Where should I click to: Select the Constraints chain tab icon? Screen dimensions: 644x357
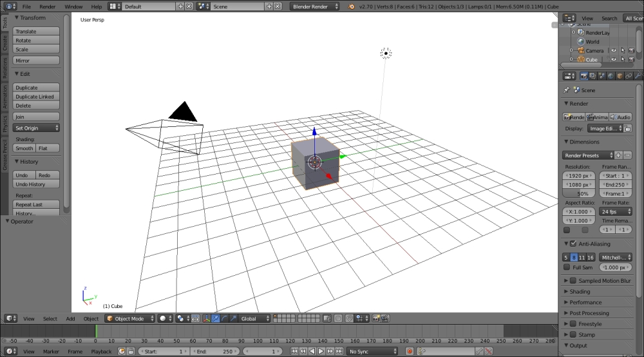[629, 76]
